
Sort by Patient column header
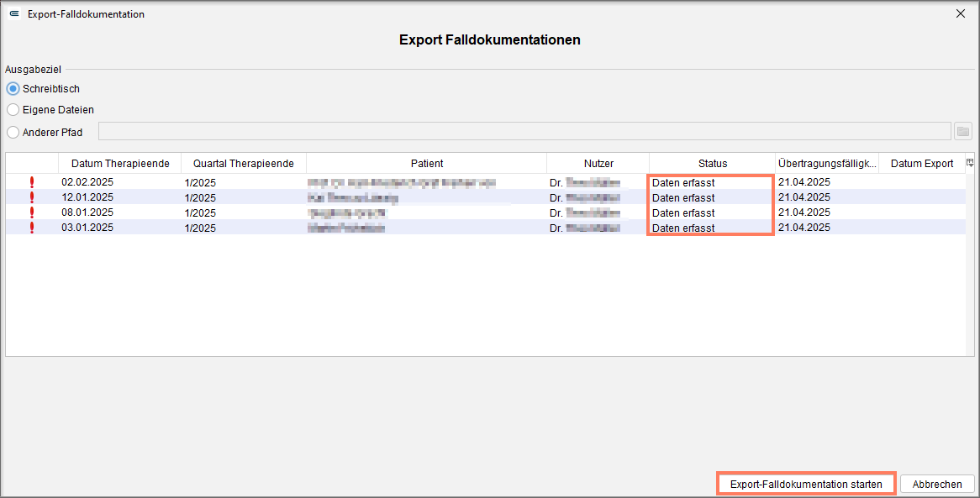(427, 164)
